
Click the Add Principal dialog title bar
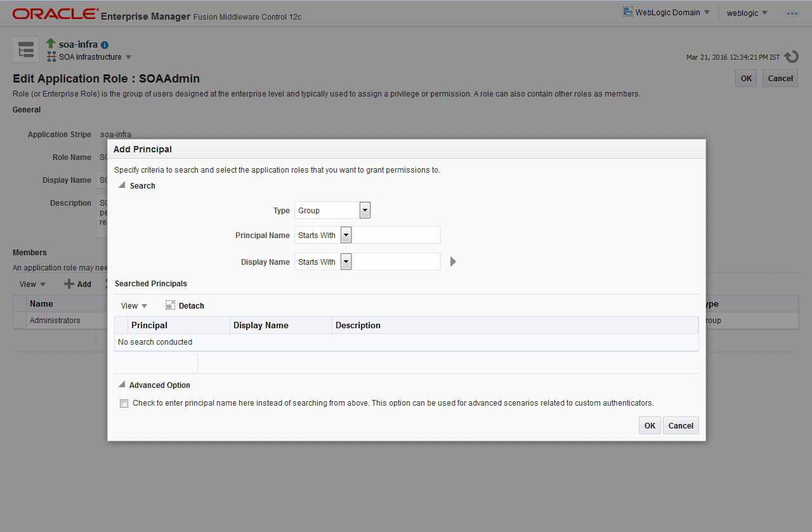click(x=406, y=149)
